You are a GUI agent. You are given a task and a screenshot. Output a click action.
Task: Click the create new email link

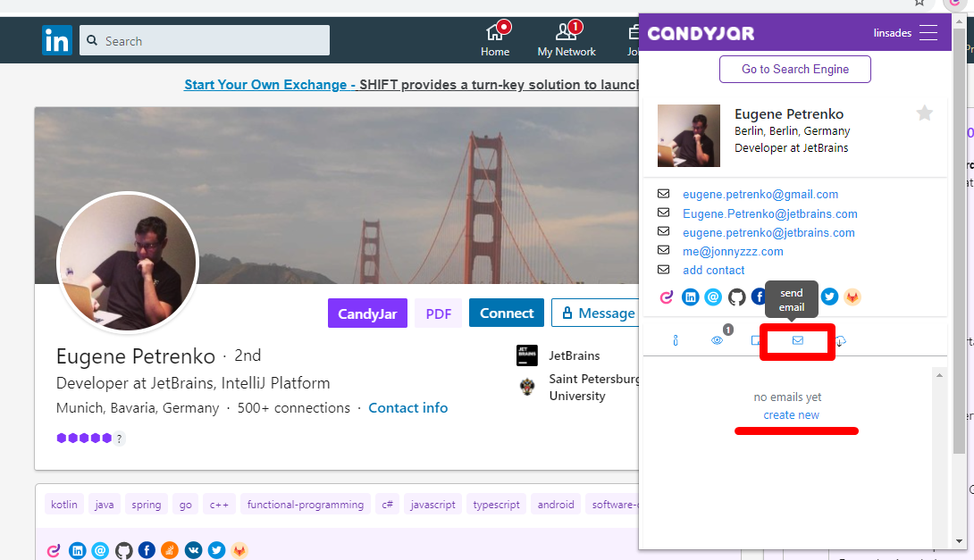pos(792,414)
